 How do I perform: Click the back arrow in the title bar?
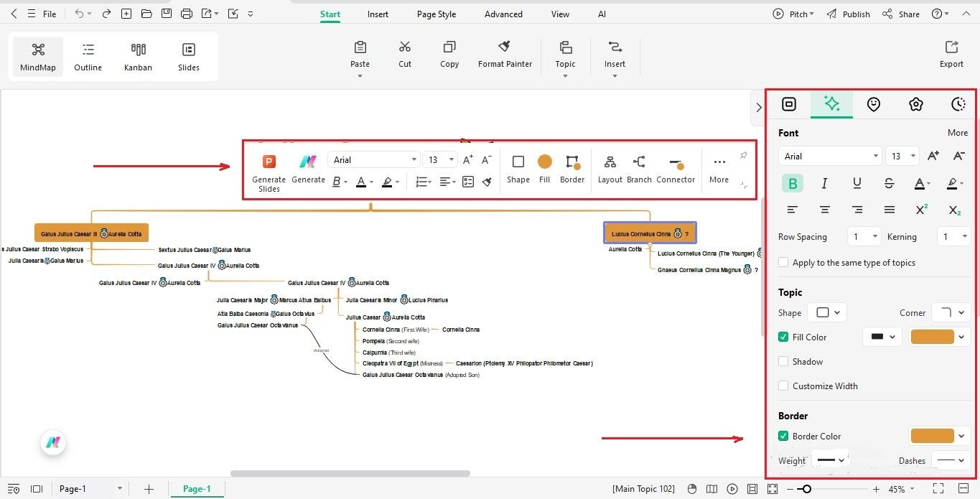(x=13, y=14)
